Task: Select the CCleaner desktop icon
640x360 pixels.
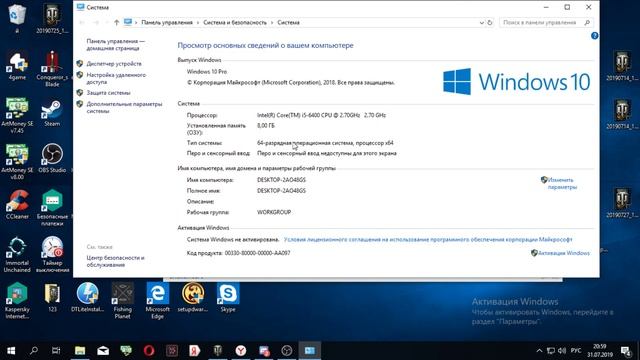Action: pos(17,205)
